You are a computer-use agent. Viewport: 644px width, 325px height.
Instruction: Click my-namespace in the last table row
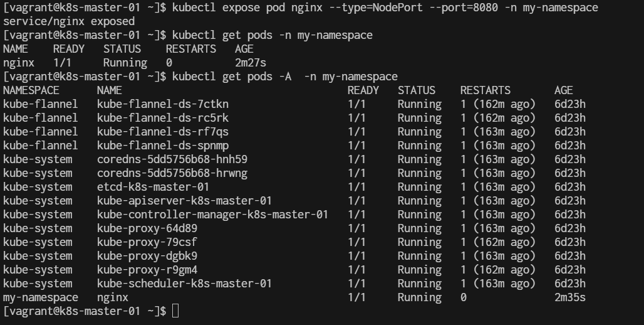point(41,297)
